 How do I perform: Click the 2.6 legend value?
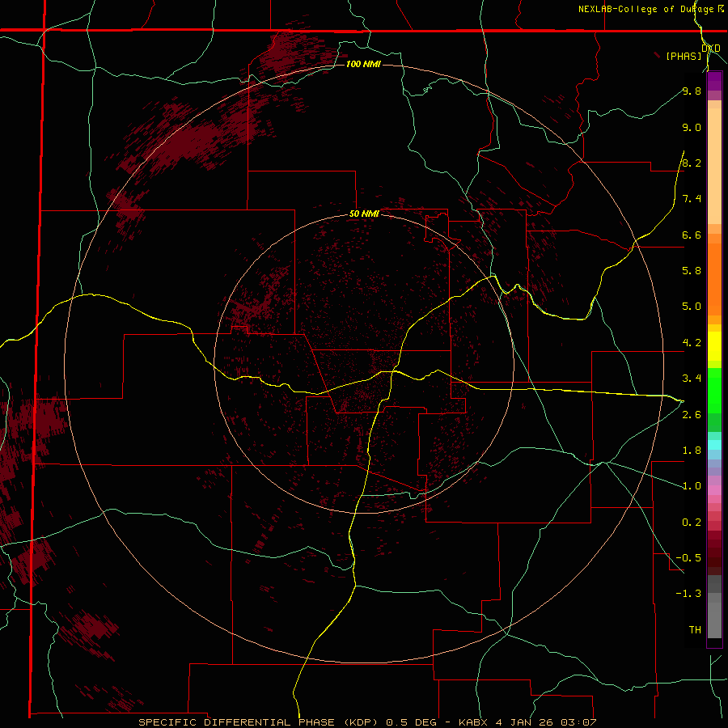point(692,415)
